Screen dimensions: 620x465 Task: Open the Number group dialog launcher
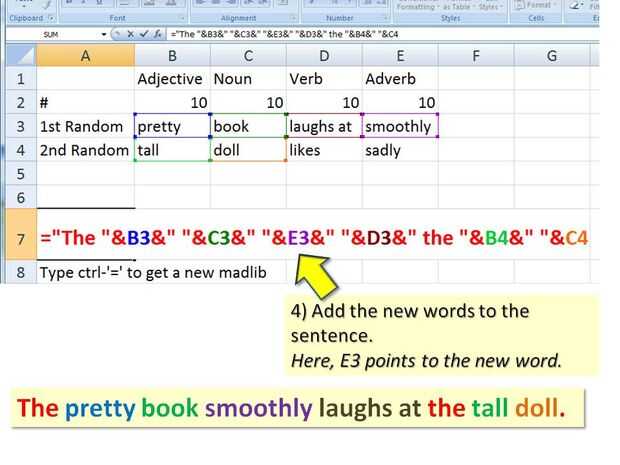tap(386, 18)
